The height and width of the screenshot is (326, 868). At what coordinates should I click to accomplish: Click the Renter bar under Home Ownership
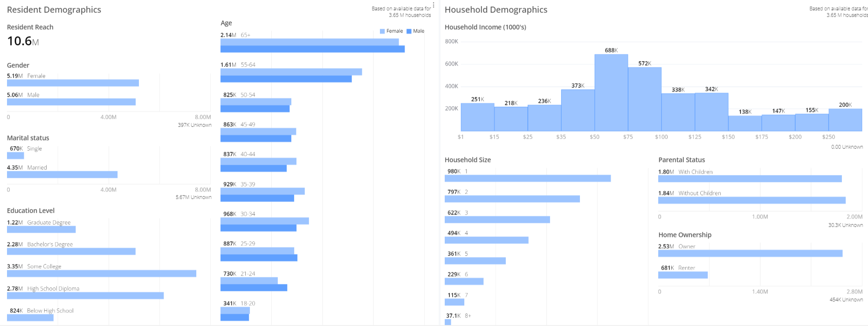coord(683,275)
